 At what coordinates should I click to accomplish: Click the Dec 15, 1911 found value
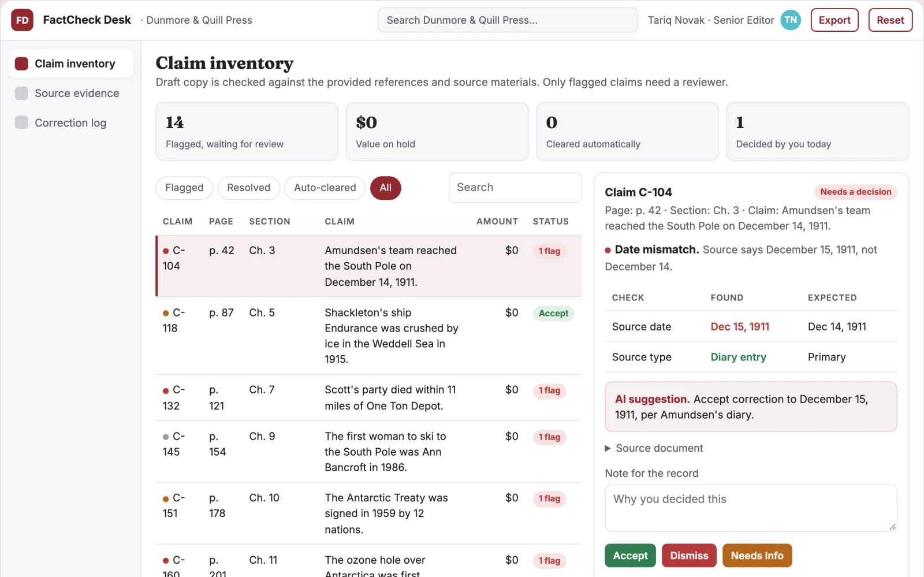pyautogui.click(x=740, y=327)
